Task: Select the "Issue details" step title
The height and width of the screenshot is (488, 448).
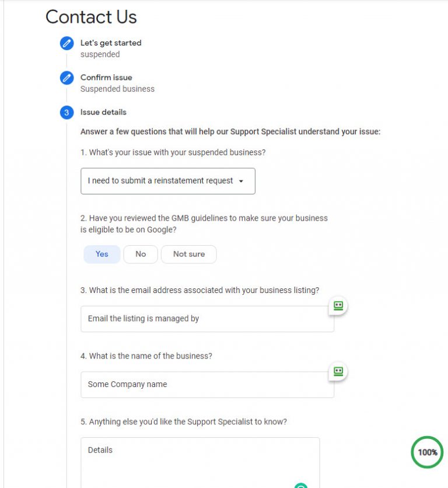Action: click(x=103, y=112)
